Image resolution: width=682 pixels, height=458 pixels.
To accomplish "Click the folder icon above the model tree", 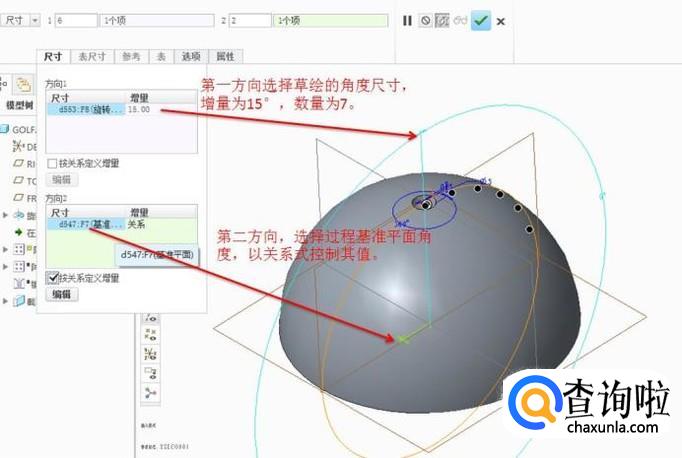I will (x=24, y=84).
